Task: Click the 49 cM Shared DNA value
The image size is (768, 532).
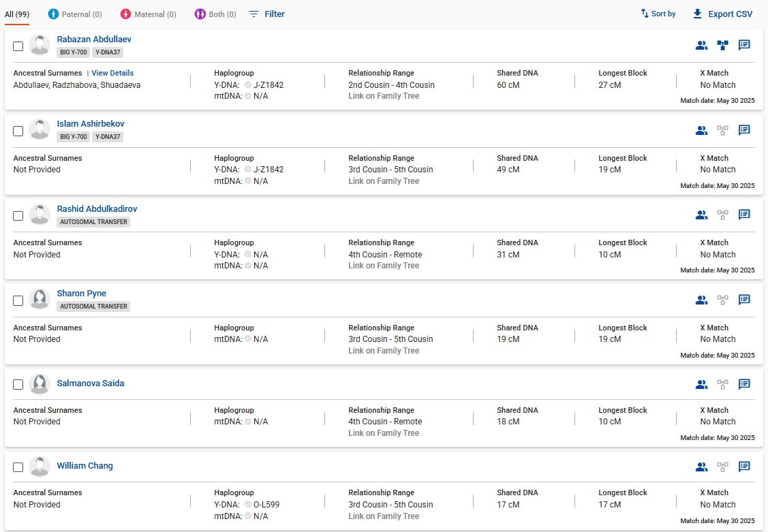Action: [508, 170]
